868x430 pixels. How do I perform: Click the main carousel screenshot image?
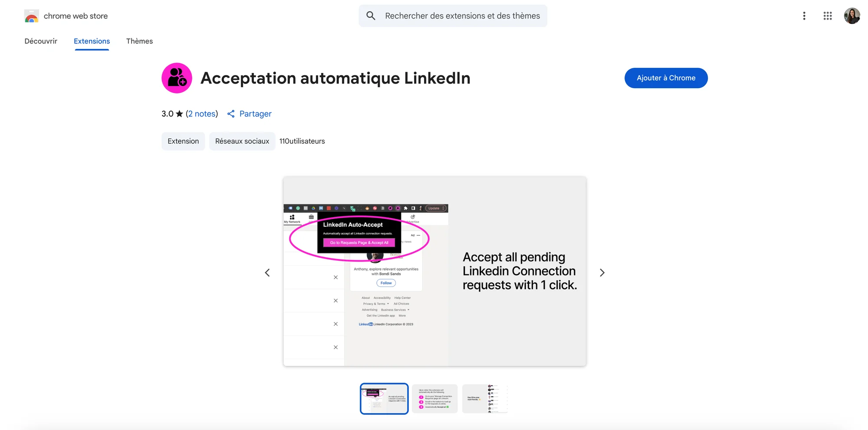click(x=434, y=271)
